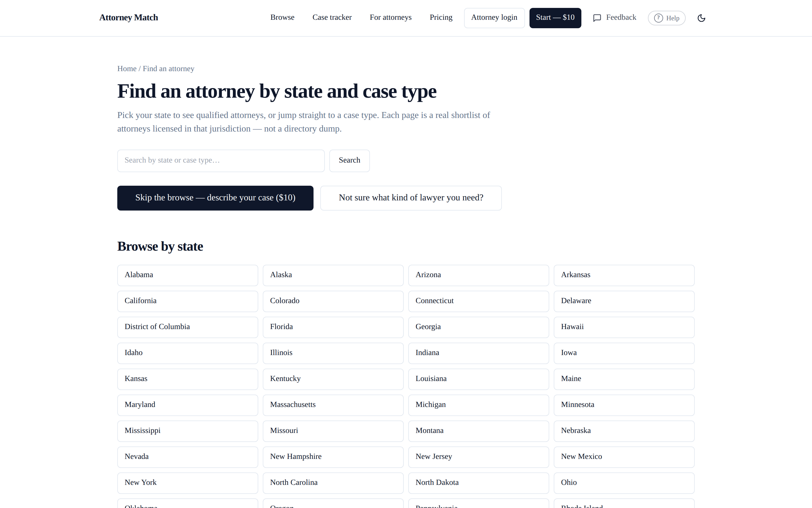812x508 pixels.
Task: Browse Maryland attorneys
Action: pyautogui.click(x=187, y=405)
